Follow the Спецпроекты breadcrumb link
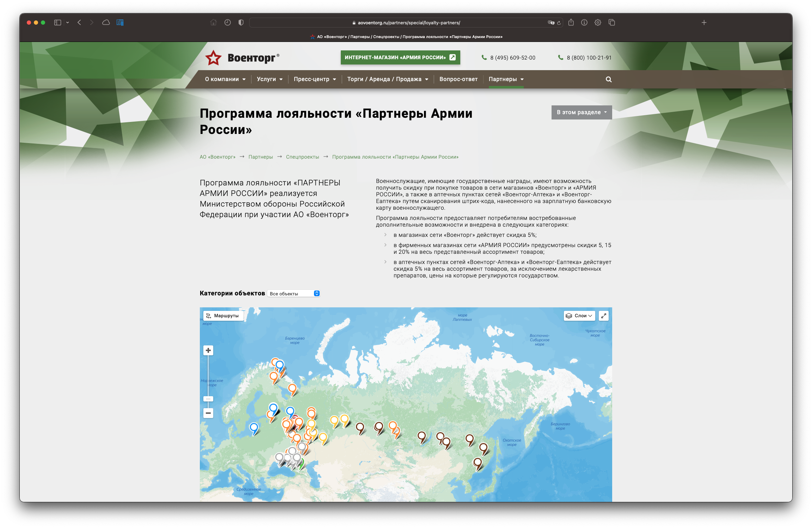Viewport: 812px width, 528px height. coord(302,157)
